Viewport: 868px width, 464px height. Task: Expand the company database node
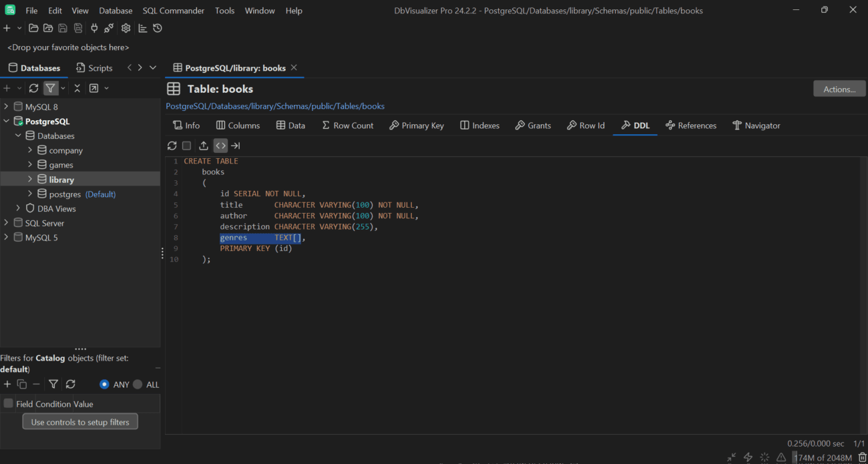(x=29, y=150)
